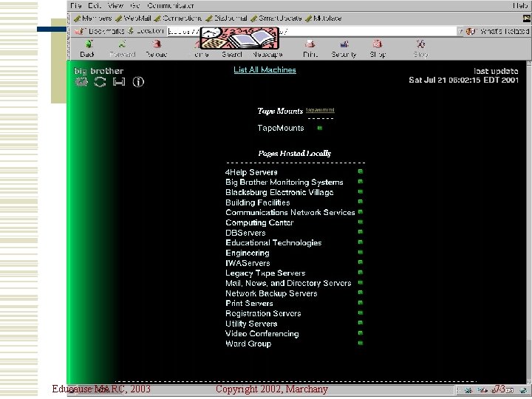Expand the location URL dropdown arrow
The image size is (532, 399).
click(x=460, y=31)
